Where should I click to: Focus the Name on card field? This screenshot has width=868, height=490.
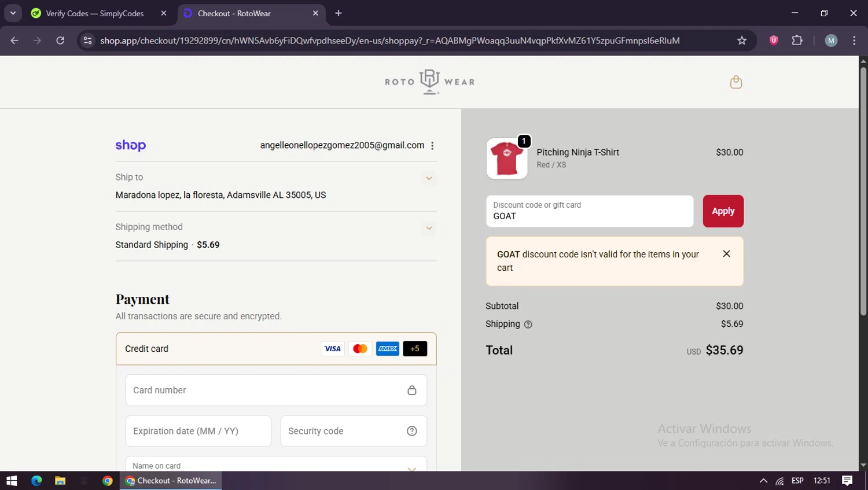[x=276, y=464]
